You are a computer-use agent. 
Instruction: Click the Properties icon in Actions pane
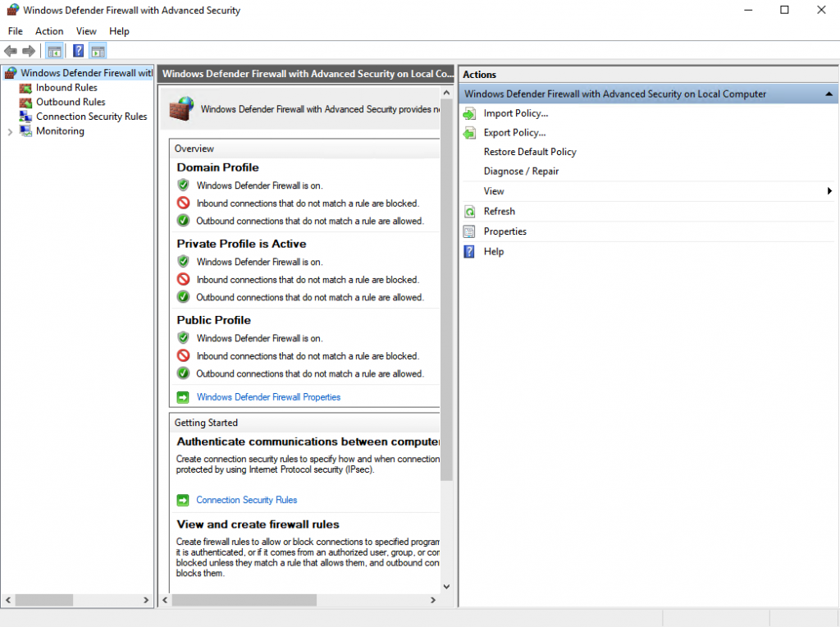pos(469,231)
